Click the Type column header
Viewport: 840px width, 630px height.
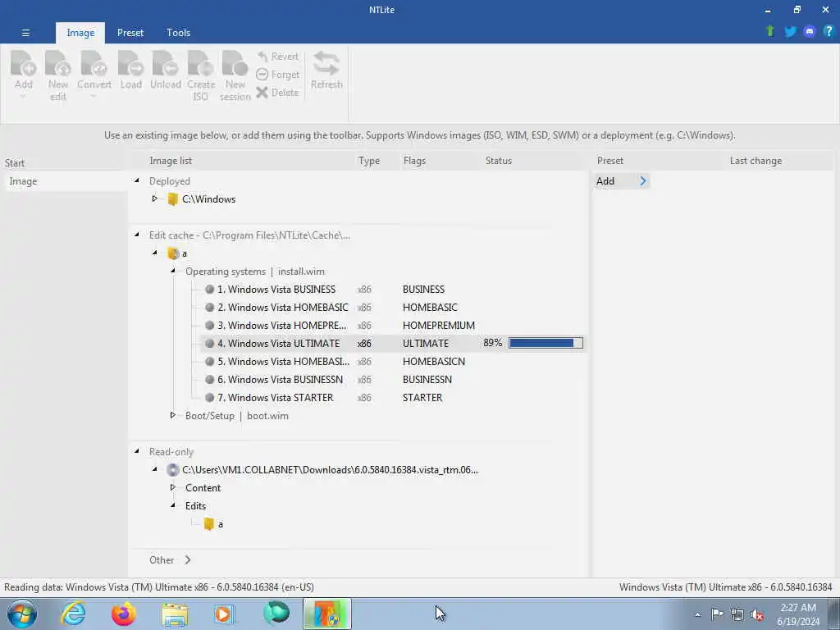tap(369, 161)
